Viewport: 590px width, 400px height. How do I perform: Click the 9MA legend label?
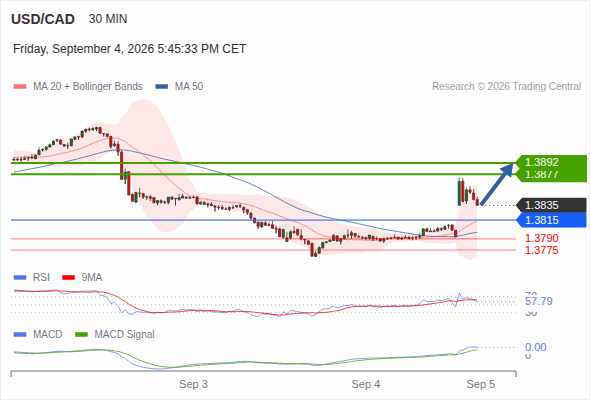(92, 278)
